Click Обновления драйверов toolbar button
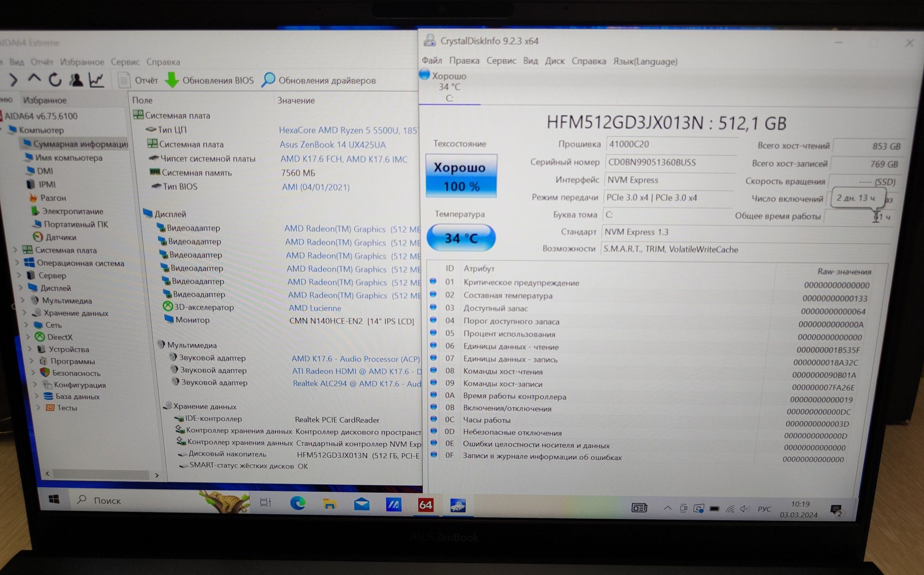This screenshot has width=924, height=575. click(x=319, y=80)
